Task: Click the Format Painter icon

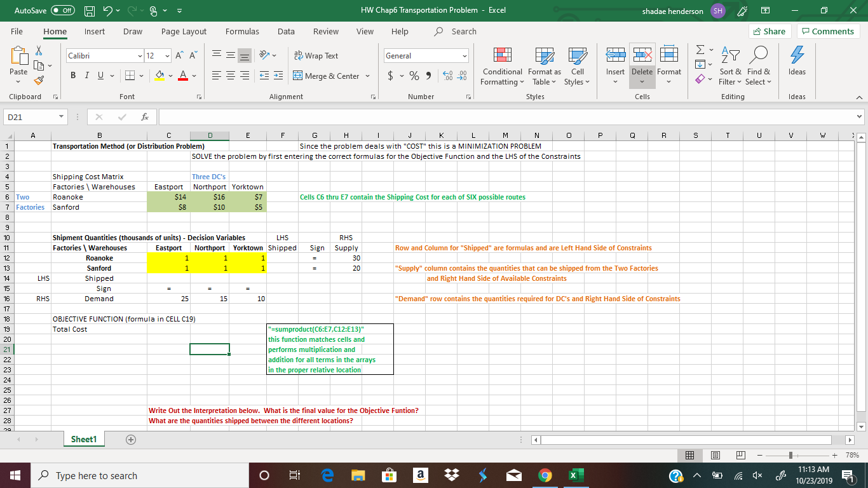Action: (x=38, y=79)
